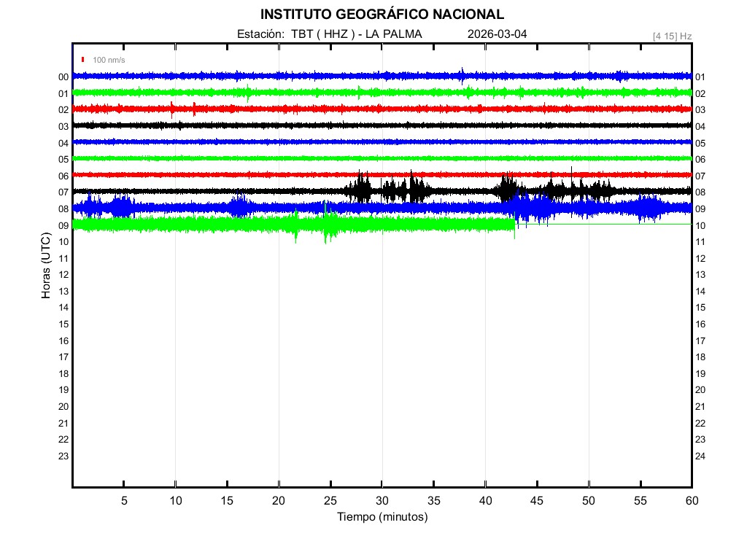Click the 45 minute tick label
The height and width of the screenshot is (560, 747).
point(537,500)
